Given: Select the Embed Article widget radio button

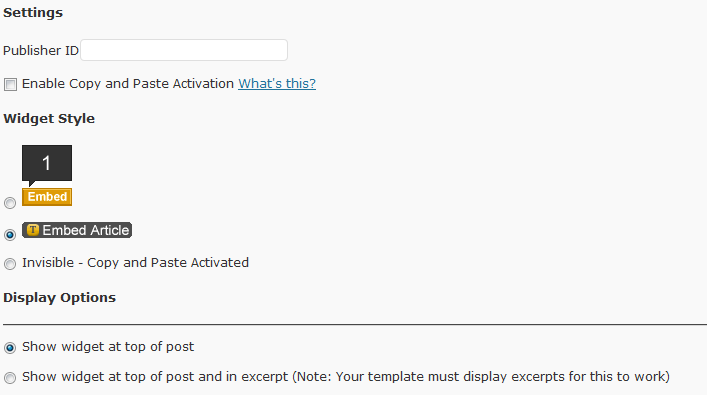Looking at the screenshot, I should 10,235.
